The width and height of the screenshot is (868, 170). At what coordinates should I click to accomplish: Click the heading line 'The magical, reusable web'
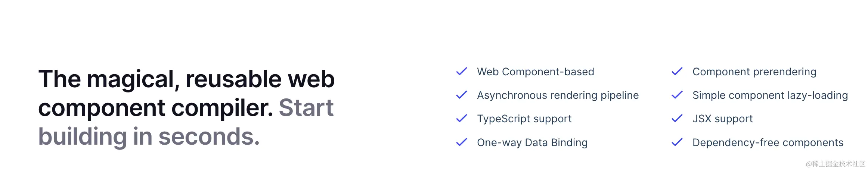click(x=186, y=79)
